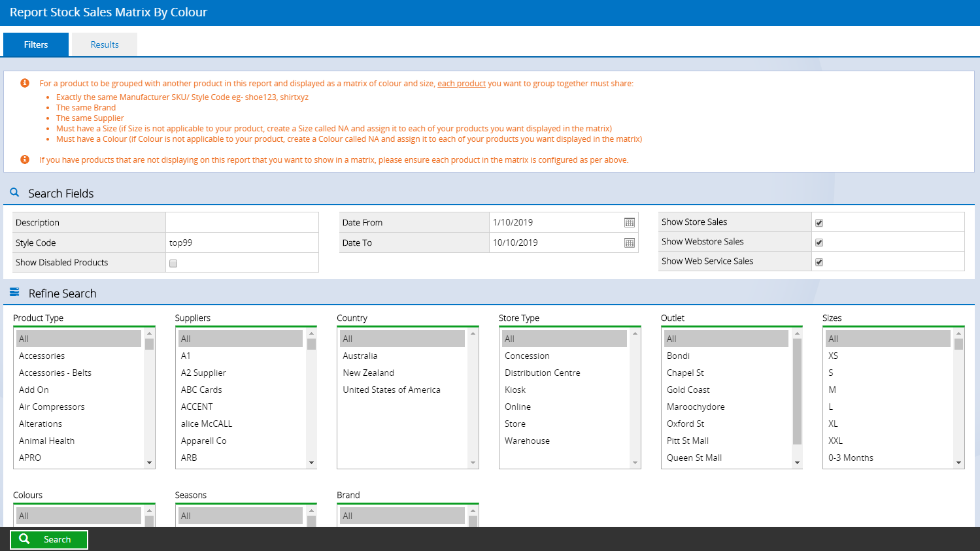
Task: Select A2 Supplier in Suppliers
Action: (x=240, y=373)
